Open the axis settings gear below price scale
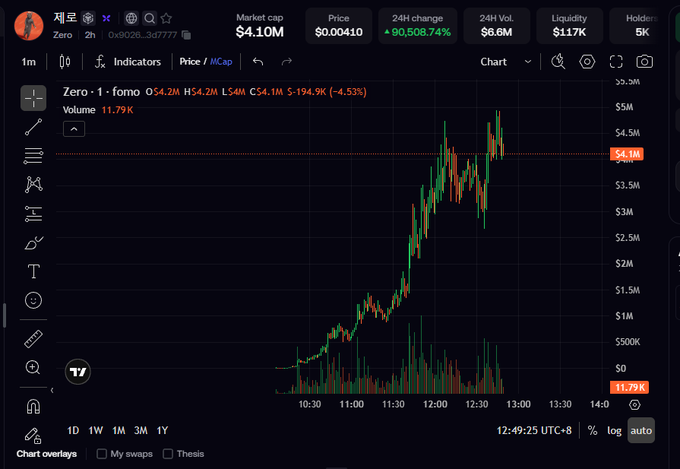The width and height of the screenshot is (680, 469). coord(634,405)
